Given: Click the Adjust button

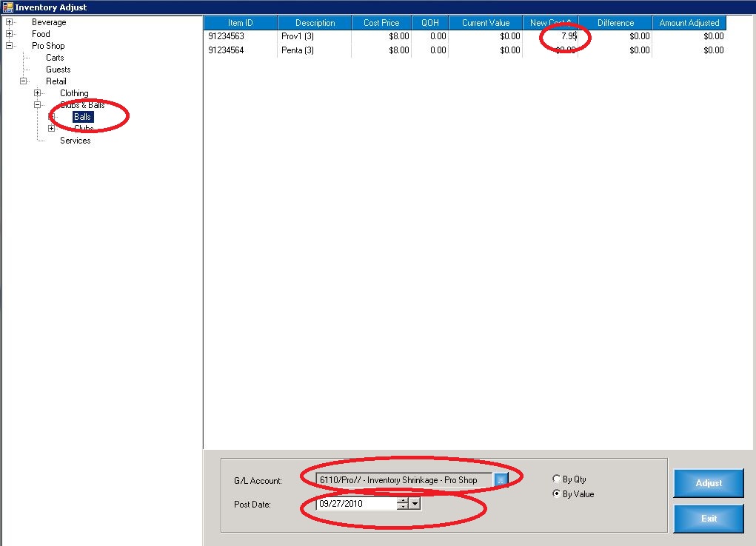Looking at the screenshot, I should [709, 483].
